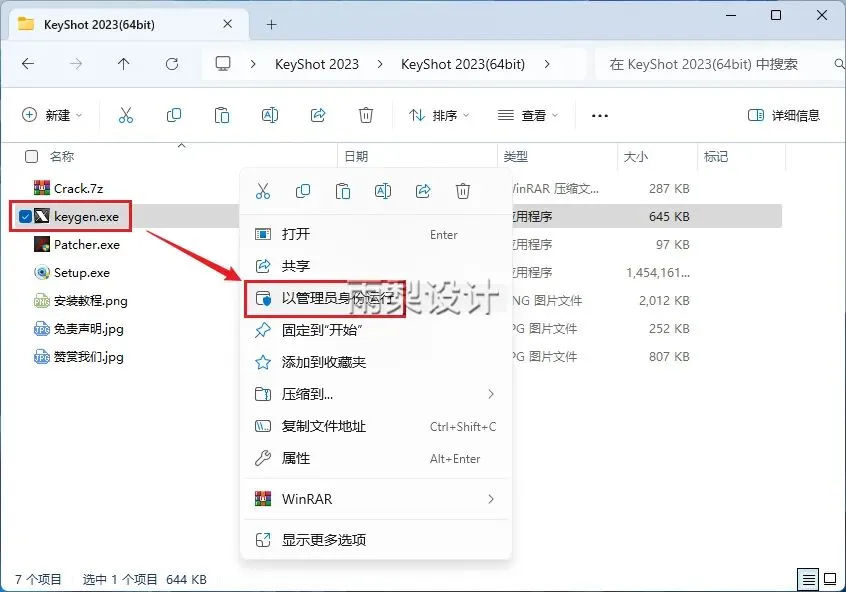
Task: Click the KeyShot 2023(64bit) breadcrumb
Action: (x=463, y=64)
